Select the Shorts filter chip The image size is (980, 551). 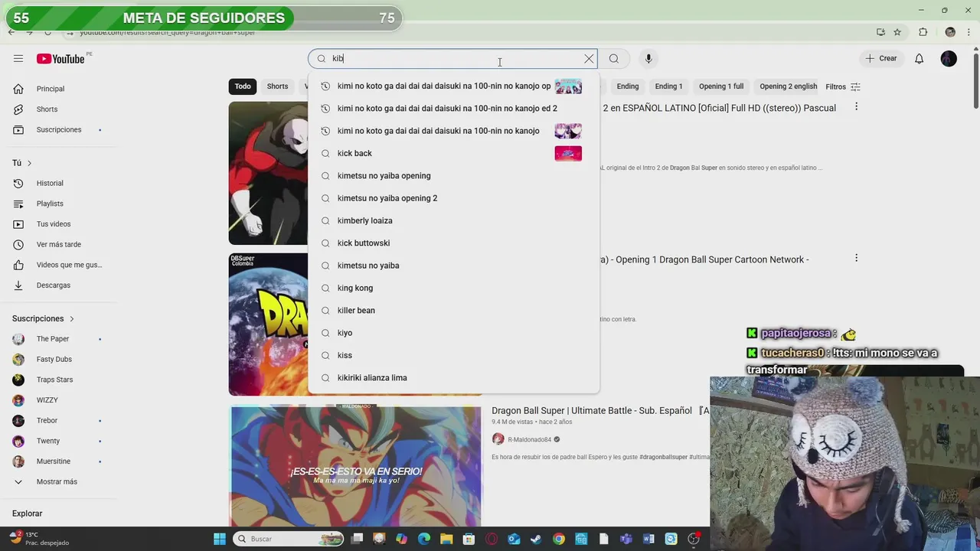(277, 86)
